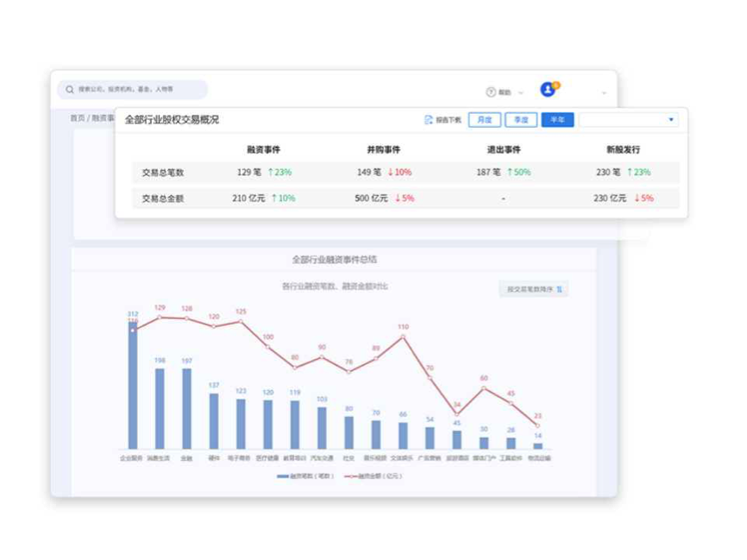Open the user avatar profile icon

pos(547,90)
